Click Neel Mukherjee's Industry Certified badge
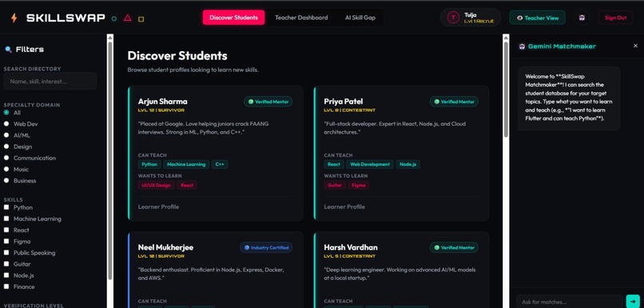 pyautogui.click(x=266, y=247)
